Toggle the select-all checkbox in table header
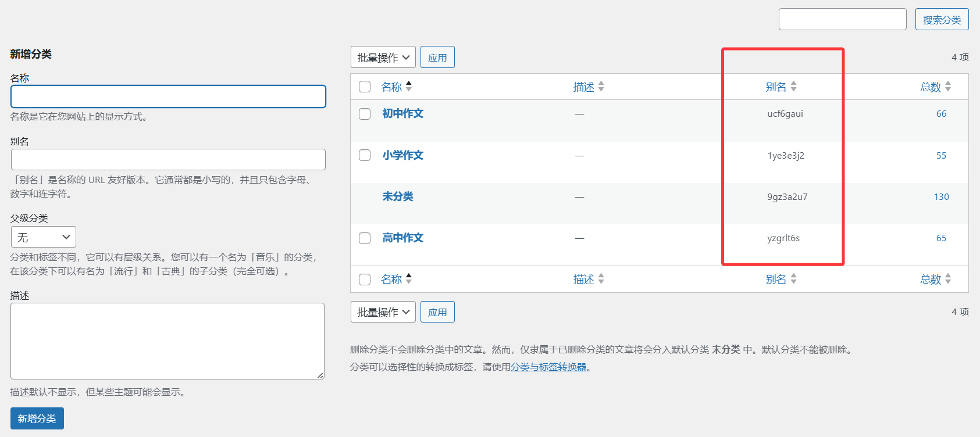Viewport: 980px width, 437px height. coord(365,87)
